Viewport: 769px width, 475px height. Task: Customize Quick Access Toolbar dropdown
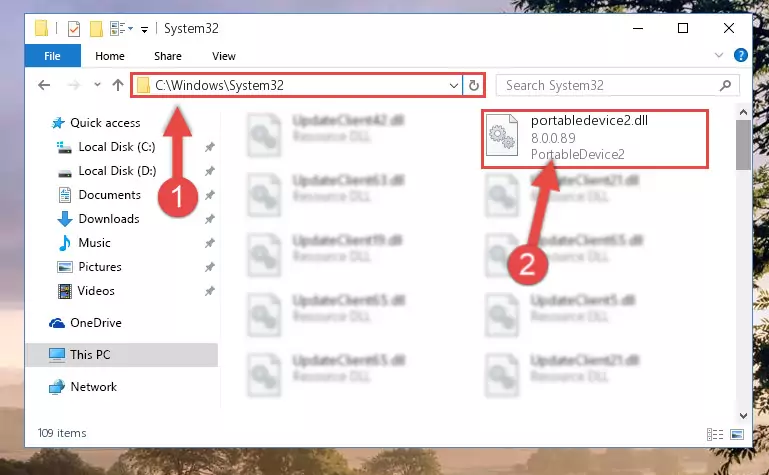pos(144,30)
